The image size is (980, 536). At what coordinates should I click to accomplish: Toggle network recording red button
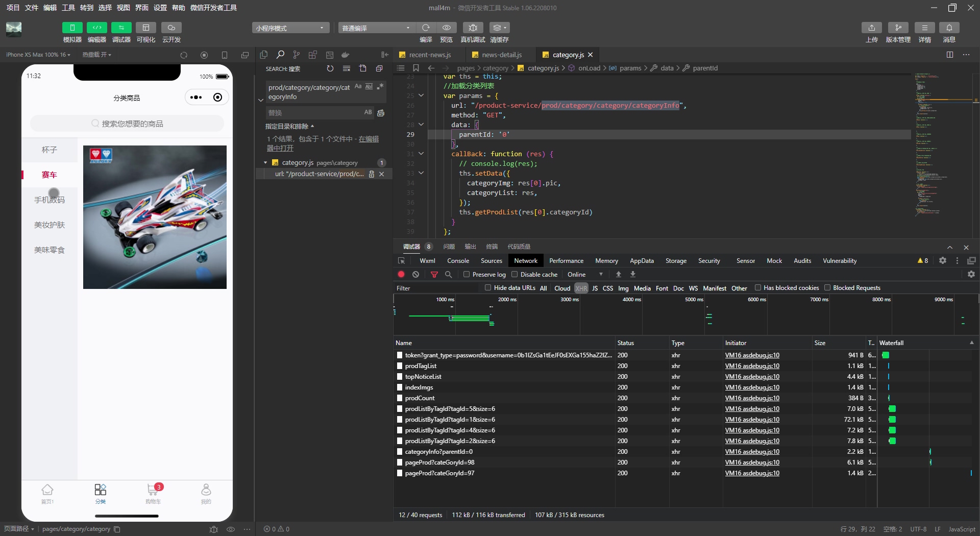coord(401,275)
